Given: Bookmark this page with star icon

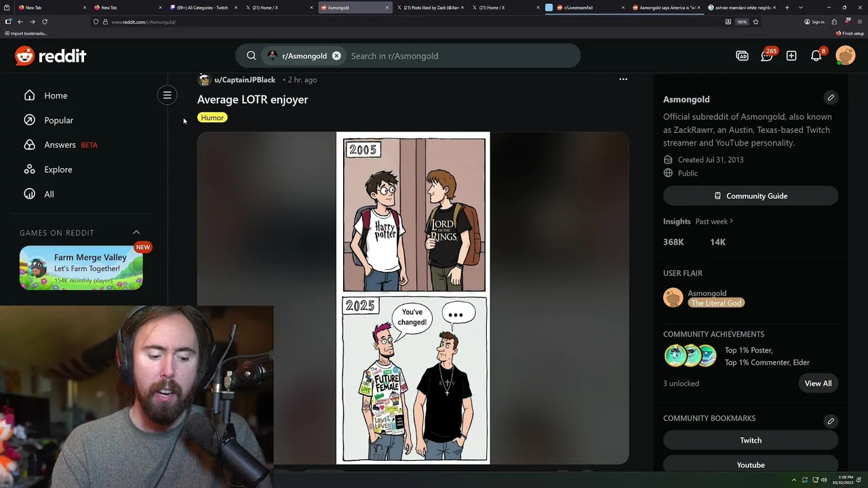Looking at the screenshot, I should click(755, 22).
